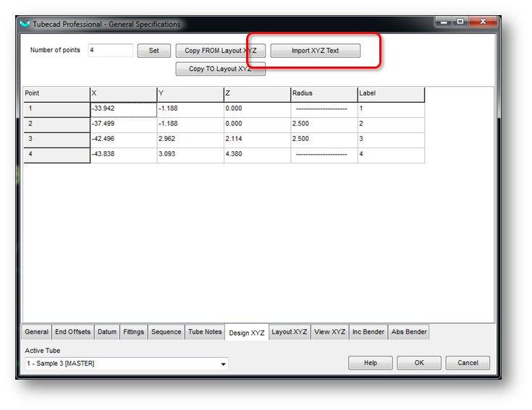Viewport: 532px width, 410px height.
Task: Select the Layout XYZ tab
Action: click(x=290, y=332)
